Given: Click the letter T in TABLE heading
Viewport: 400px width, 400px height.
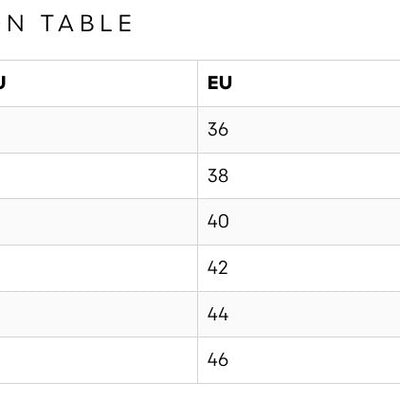Looking at the screenshot, I should (x=49, y=23).
